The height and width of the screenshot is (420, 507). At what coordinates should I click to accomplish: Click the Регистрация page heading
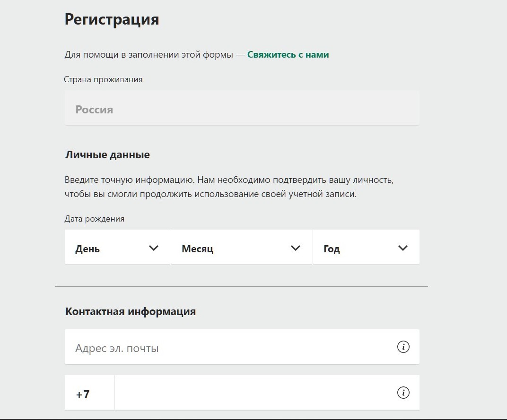(112, 19)
